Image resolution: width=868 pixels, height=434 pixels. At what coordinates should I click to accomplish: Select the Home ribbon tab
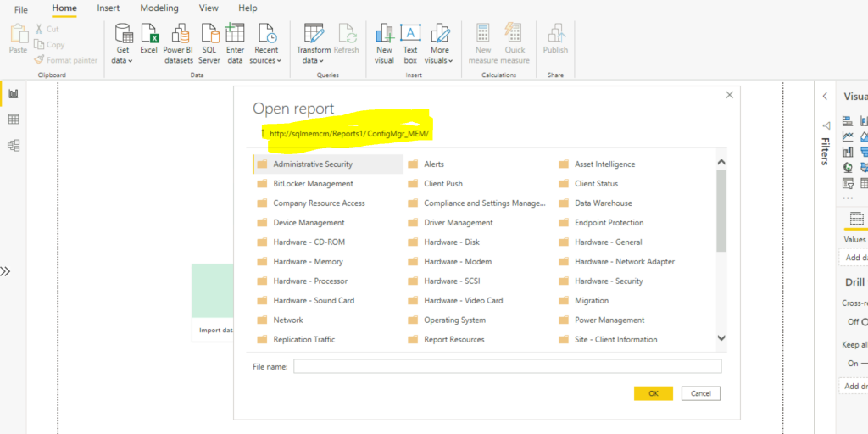[x=64, y=8]
